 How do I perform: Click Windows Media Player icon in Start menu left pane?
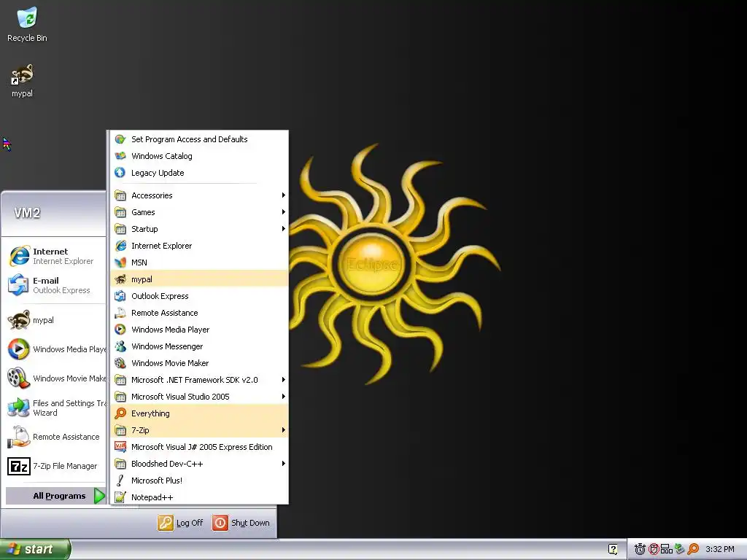(18, 349)
